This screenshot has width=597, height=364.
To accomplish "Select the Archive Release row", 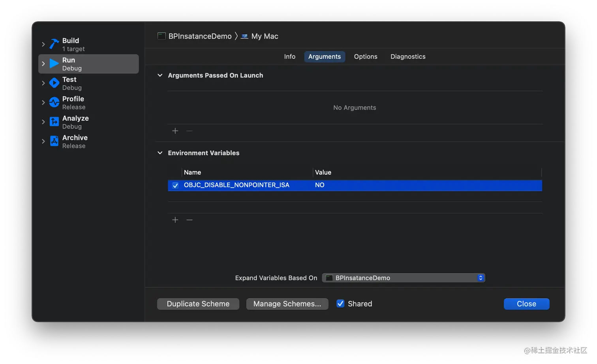I will (x=88, y=141).
